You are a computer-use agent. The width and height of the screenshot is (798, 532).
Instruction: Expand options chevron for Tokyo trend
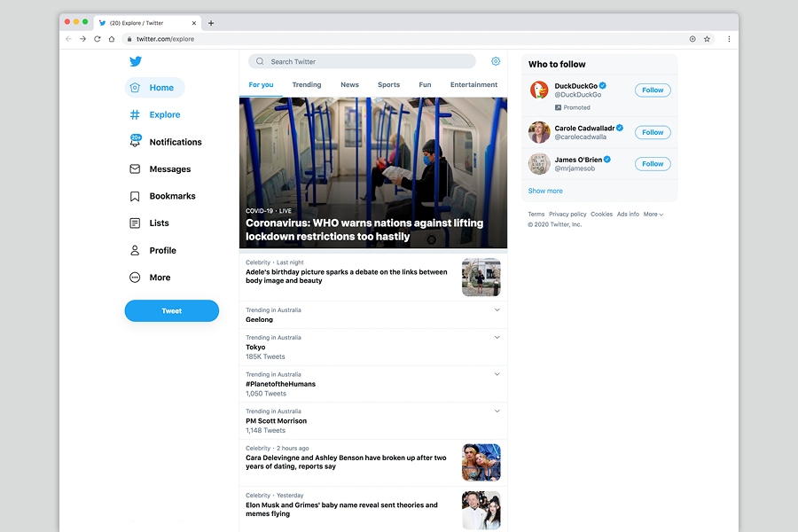(497, 337)
